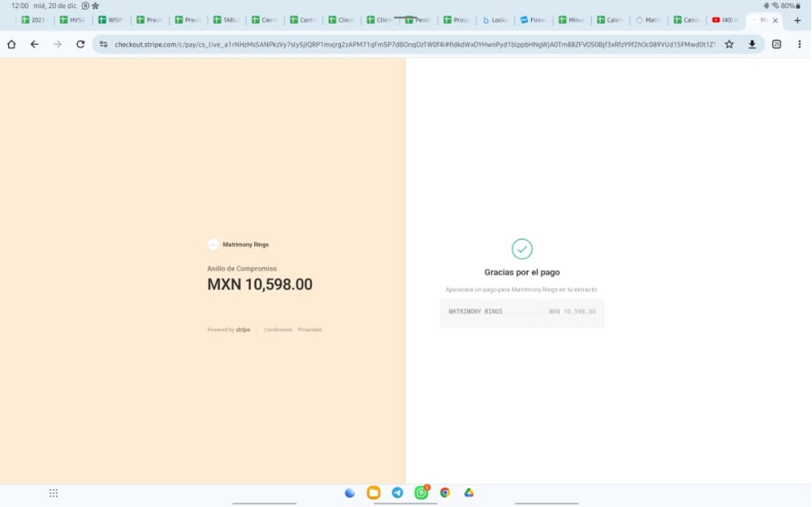Viewport: 812px width, 507px height.
Task: Launch the blue sphere app in taskbar
Action: tap(350, 493)
